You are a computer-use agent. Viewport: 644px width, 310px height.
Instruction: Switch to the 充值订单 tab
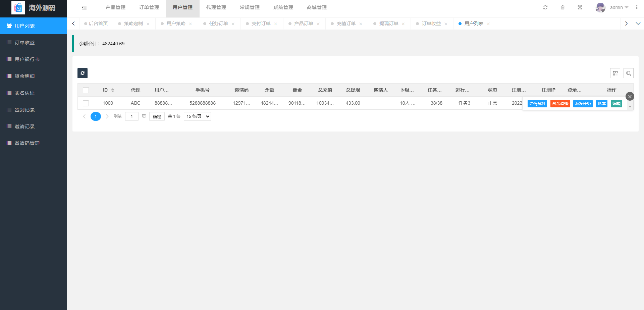click(346, 23)
